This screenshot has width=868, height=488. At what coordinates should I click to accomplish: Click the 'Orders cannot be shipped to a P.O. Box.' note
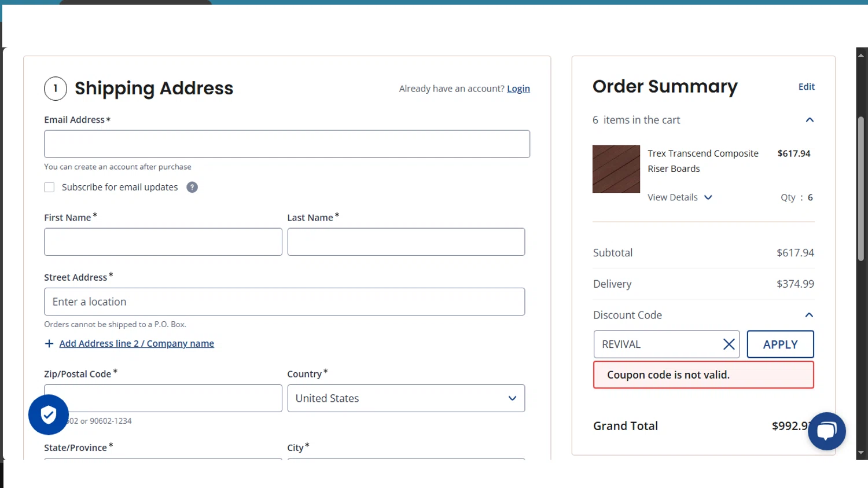point(115,324)
